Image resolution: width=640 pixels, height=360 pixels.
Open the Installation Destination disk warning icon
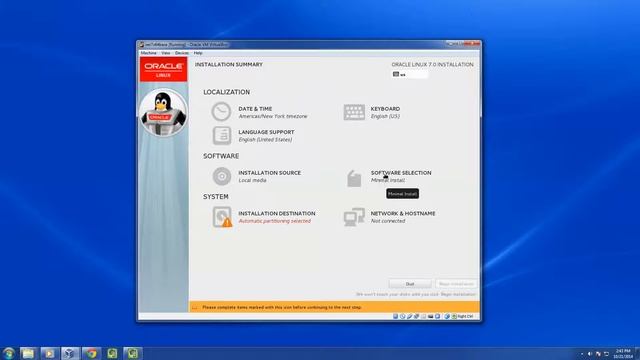222,217
